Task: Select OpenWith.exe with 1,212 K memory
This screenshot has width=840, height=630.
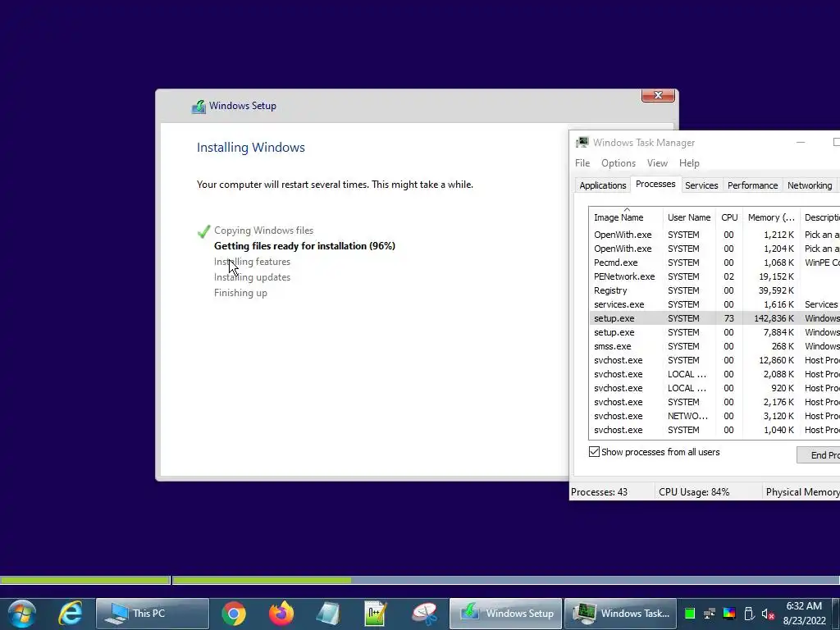Action: 714,235
